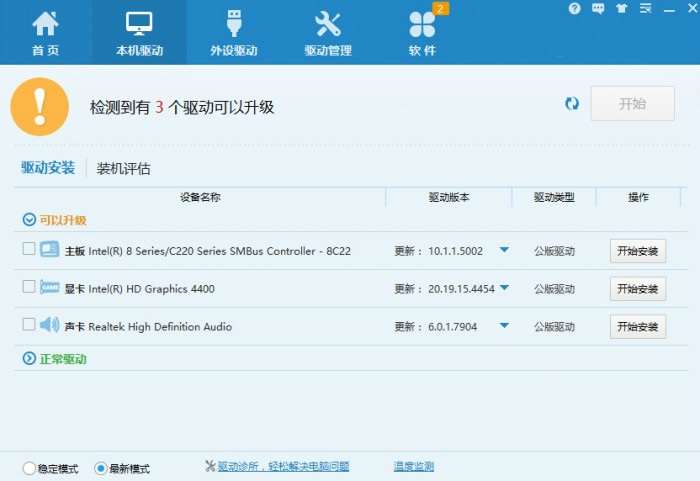Click the notification badge on 软件
Image resolution: width=700 pixels, height=481 pixels.
pos(441,8)
